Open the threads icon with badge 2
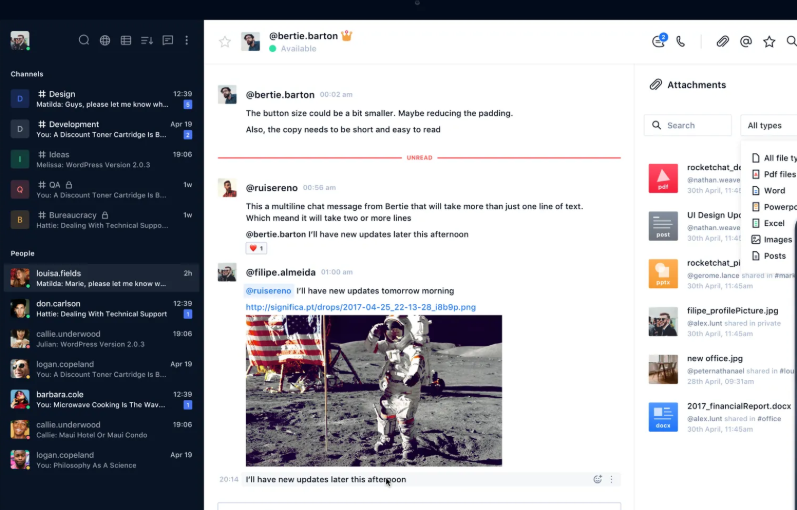This screenshot has width=797, height=510. pos(659,41)
